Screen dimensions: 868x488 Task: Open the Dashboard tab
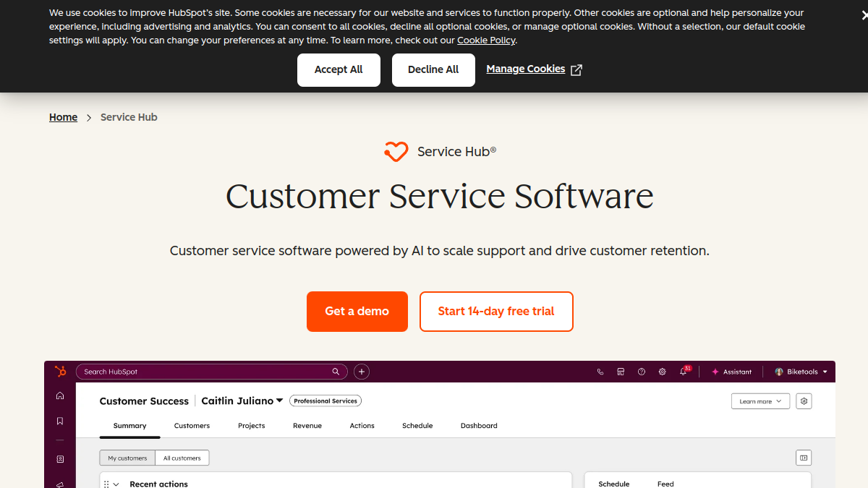coord(479,426)
